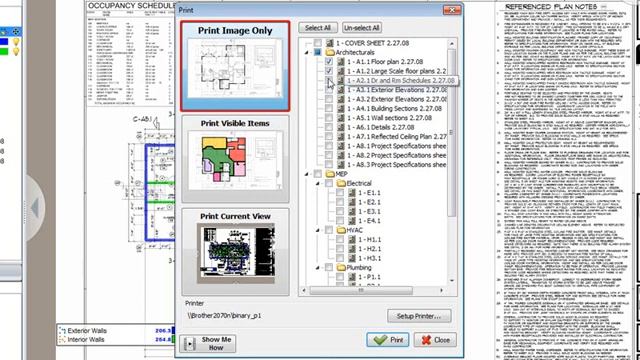Toggle the COVER SHEET 2.27.08 checkbox

pos(318,43)
